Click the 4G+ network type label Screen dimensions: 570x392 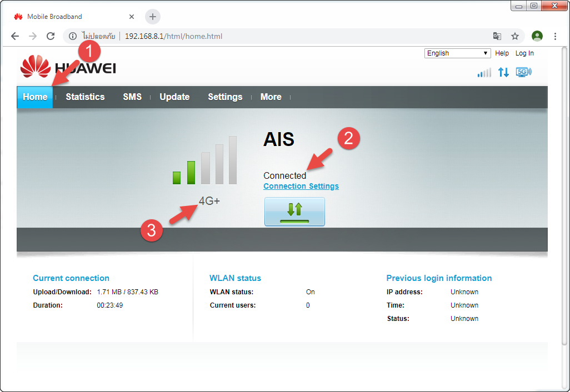coord(209,201)
